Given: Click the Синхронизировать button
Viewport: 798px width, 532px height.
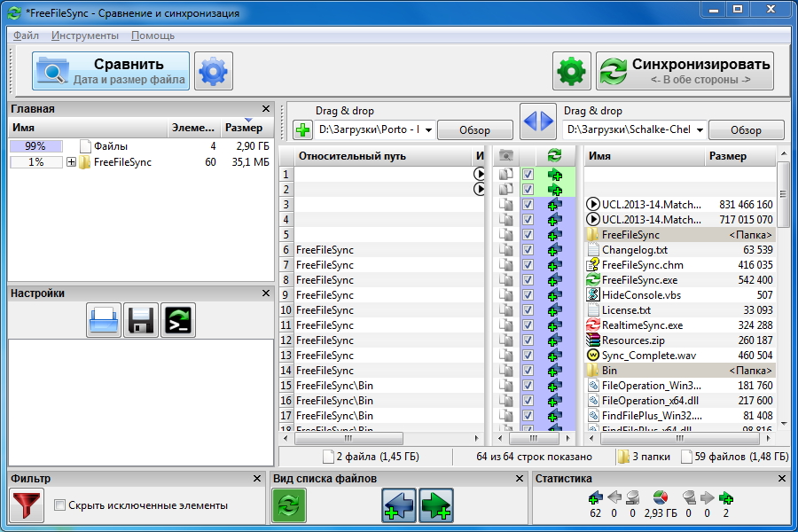Looking at the screenshot, I should click(685, 71).
